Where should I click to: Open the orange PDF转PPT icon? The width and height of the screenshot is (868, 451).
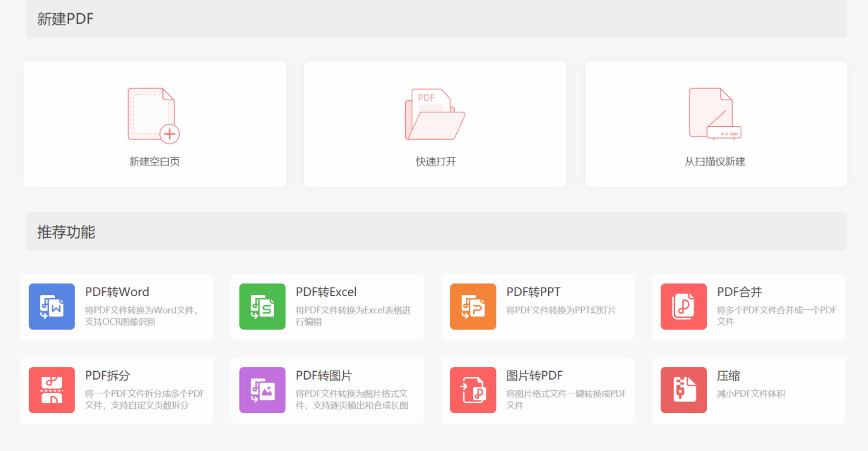[x=473, y=306]
